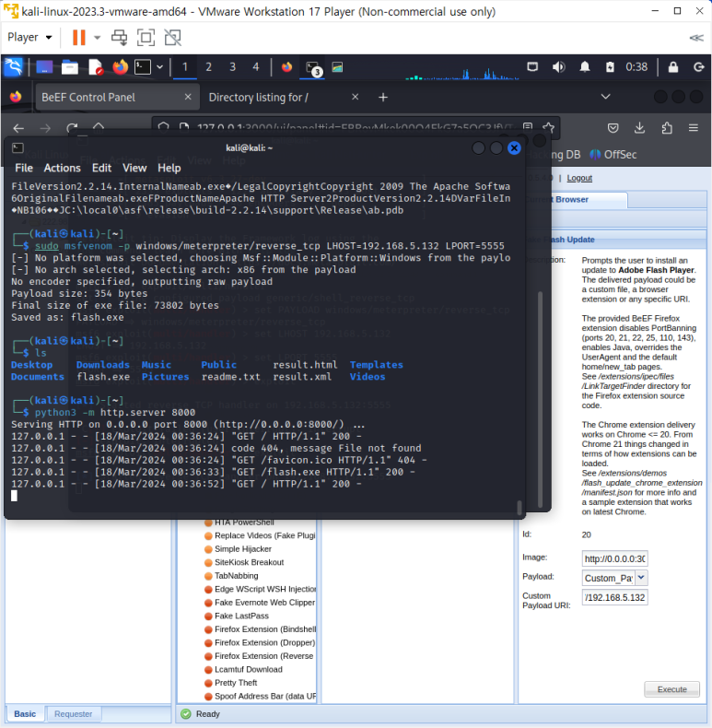The width and height of the screenshot is (712, 728).
Task: Expand the terminal launcher dropdown arrow
Action: [159, 67]
